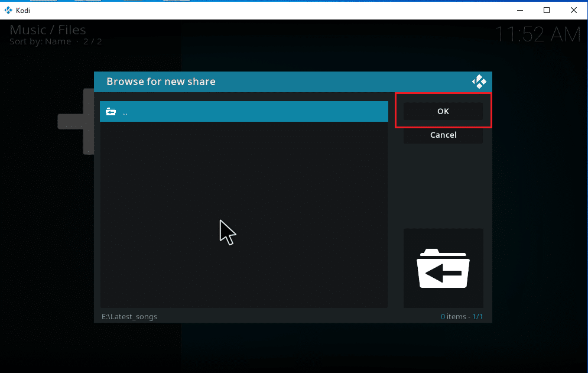Image resolution: width=588 pixels, height=373 pixels.
Task: Maximize the Kodi window
Action: [x=547, y=10]
